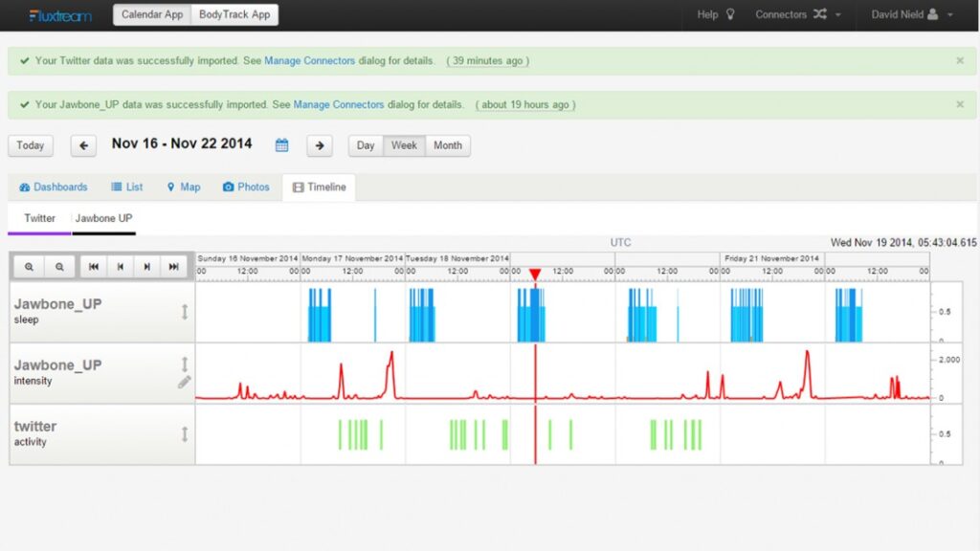Click the red timeline cursor marker
Viewport: 980px width, 551px height.
click(535, 273)
